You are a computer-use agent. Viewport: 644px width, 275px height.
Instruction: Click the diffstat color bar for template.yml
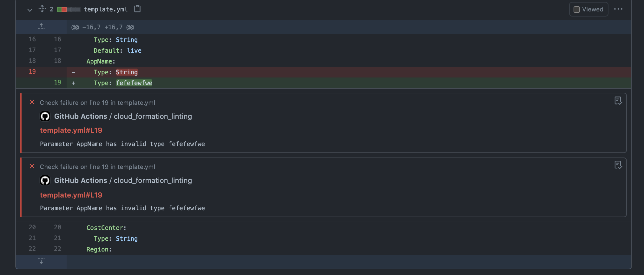click(69, 10)
